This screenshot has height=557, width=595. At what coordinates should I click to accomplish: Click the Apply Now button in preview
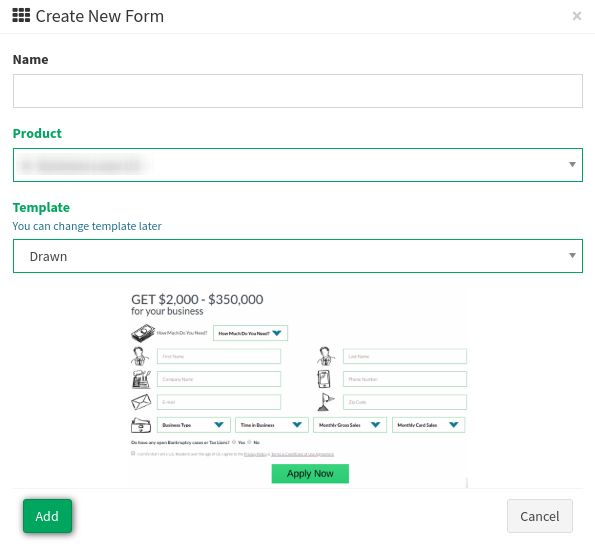coord(310,474)
